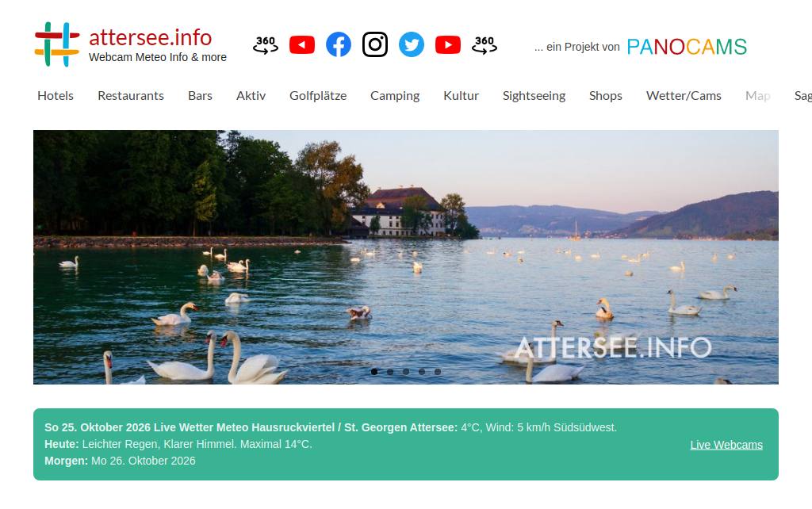Screen dimensions: 812x509
Task: Click the swans lake banner image
Action: [406, 257]
